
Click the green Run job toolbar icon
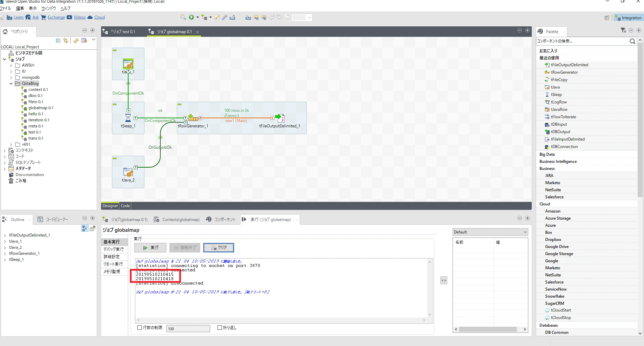point(191,17)
